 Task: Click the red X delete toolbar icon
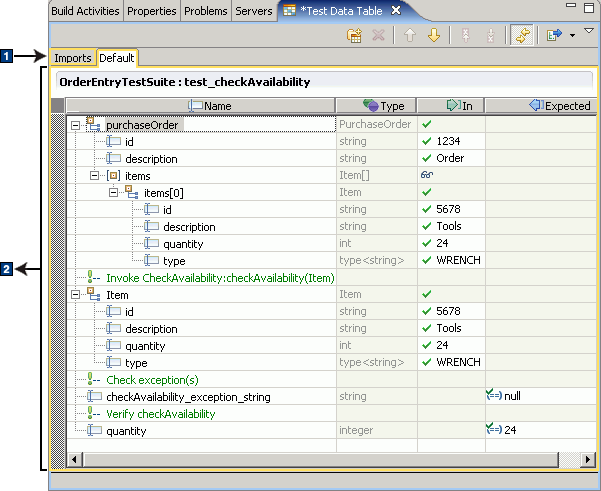point(378,35)
